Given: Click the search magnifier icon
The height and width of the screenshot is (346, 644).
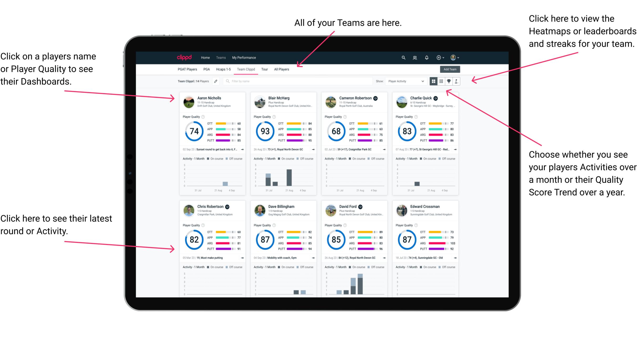Looking at the screenshot, I should click(x=403, y=57).
